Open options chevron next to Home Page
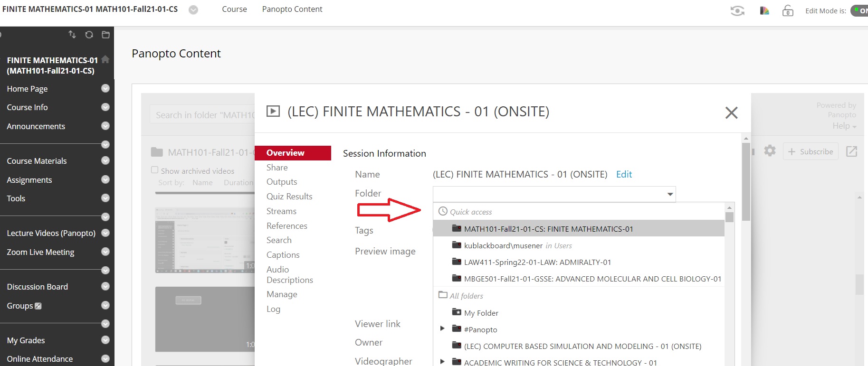Image resolution: width=868 pixels, height=366 pixels. coord(105,88)
